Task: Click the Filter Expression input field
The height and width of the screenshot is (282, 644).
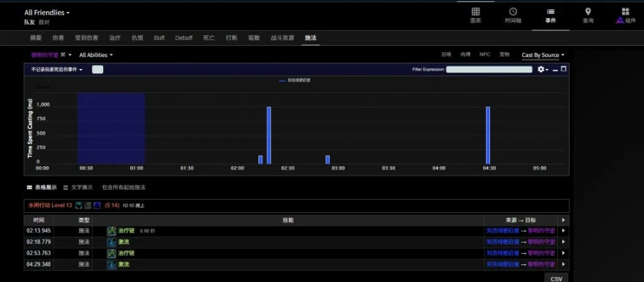Action: point(489,69)
